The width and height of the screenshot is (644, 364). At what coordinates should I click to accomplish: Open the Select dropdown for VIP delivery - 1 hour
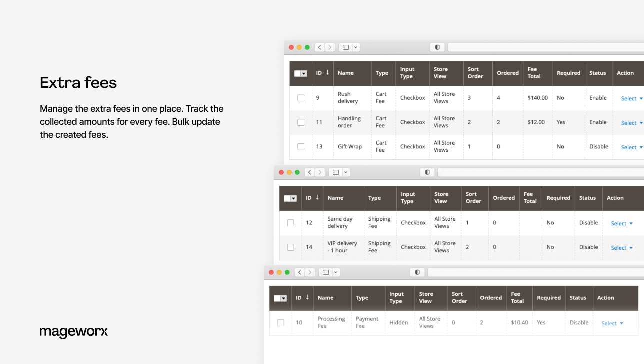(621, 247)
